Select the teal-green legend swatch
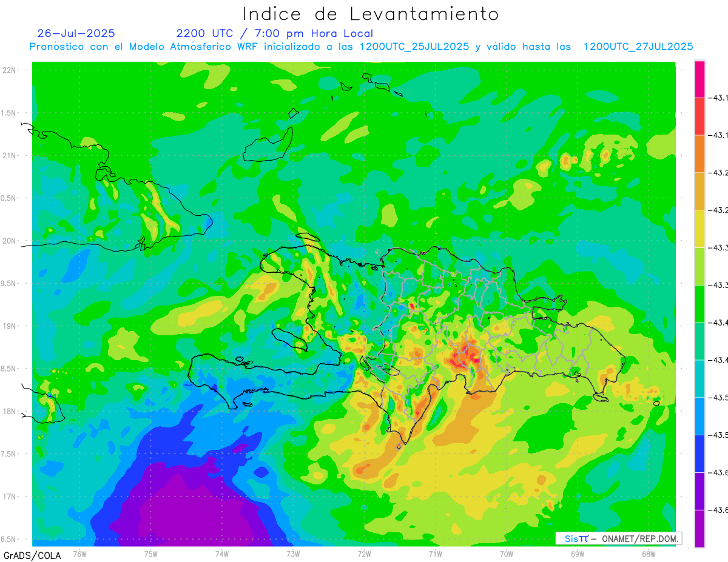Screen dimensions: 728x562 pos(699,341)
